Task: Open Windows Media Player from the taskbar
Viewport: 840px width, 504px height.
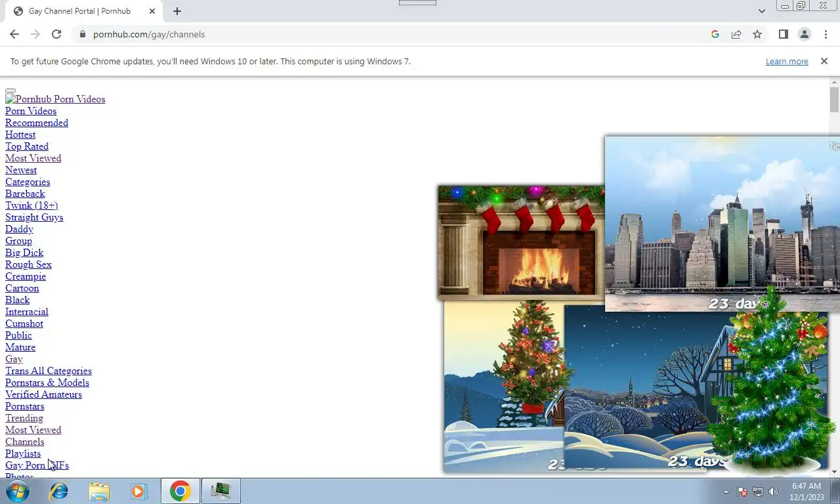Action: point(138,491)
